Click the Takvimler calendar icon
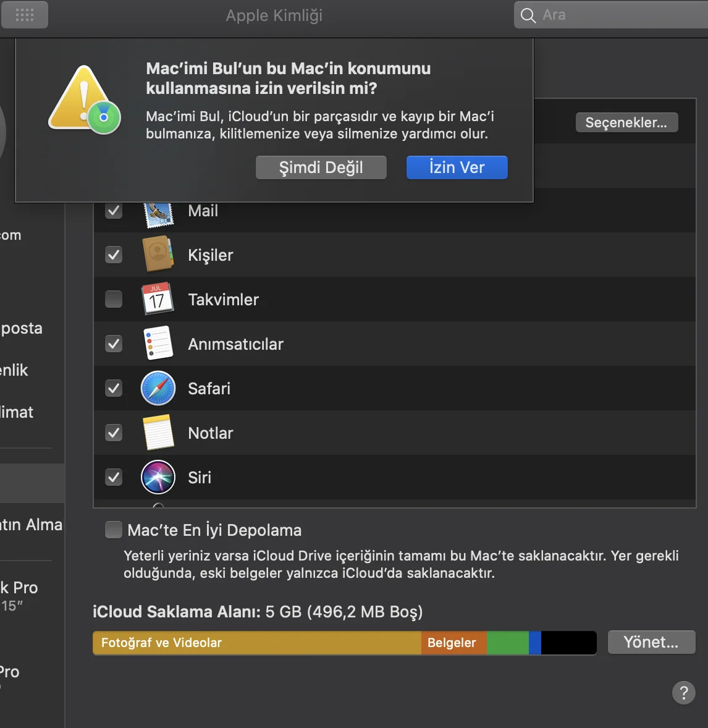 click(x=157, y=299)
